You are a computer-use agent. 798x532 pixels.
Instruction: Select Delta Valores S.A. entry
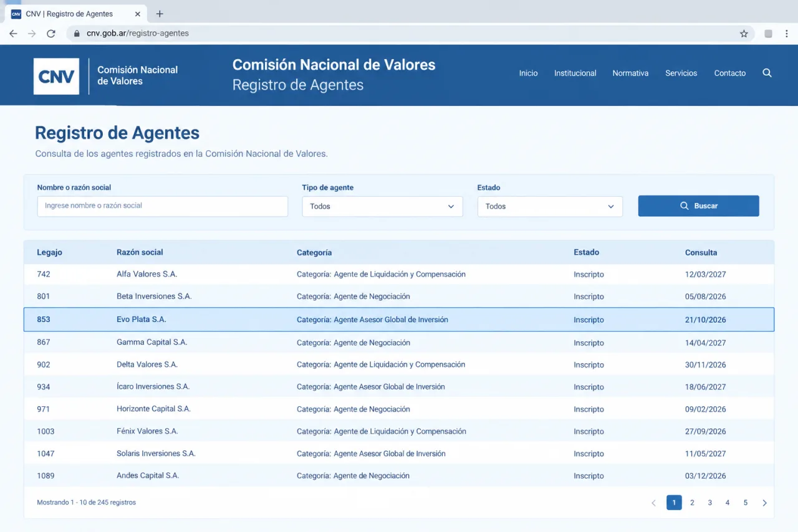click(147, 364)
